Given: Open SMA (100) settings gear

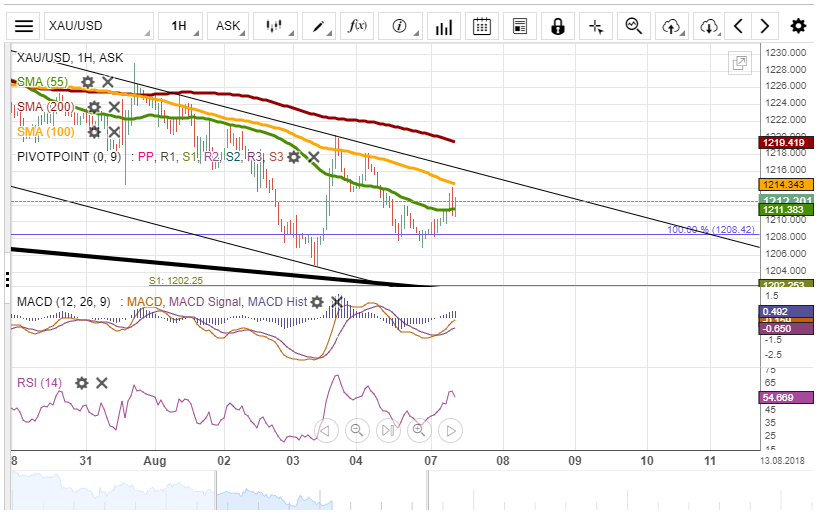Looking at the screenshot, I should point(94,132).
